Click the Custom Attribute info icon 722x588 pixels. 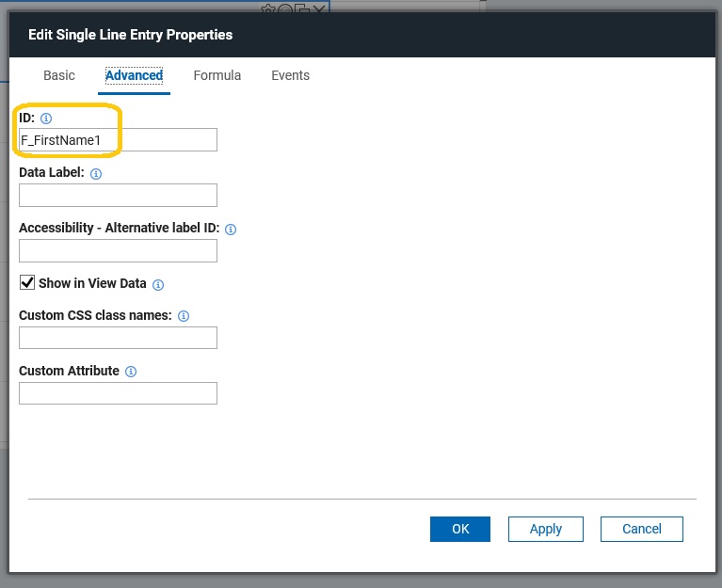coord(131,372)
